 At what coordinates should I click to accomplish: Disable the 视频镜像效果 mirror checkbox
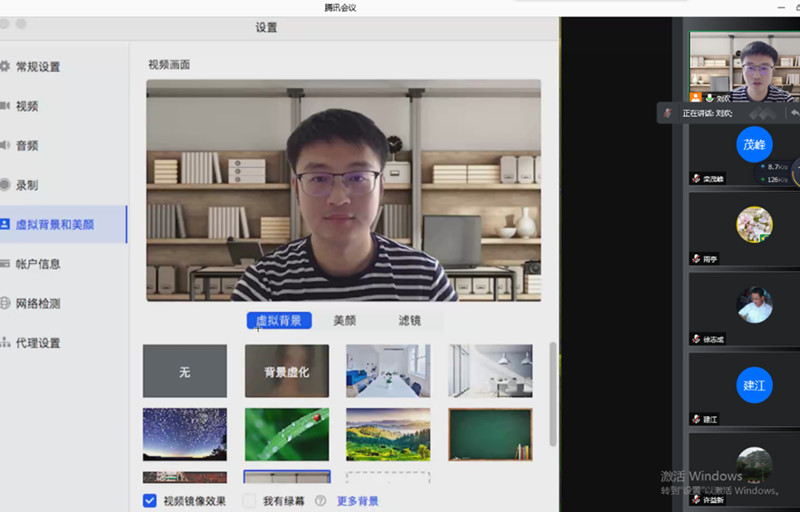click(150, 501)
